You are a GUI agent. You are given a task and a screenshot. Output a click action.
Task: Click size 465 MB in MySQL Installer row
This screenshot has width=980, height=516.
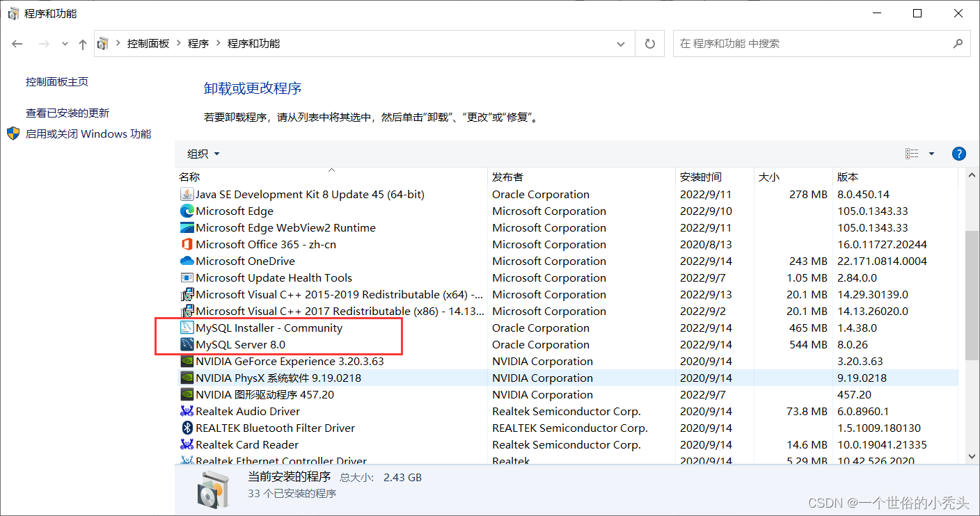808,328
